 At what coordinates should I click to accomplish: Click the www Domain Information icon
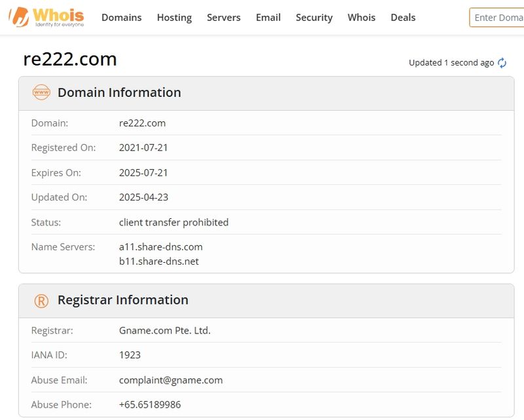click(x=41, y=92)
